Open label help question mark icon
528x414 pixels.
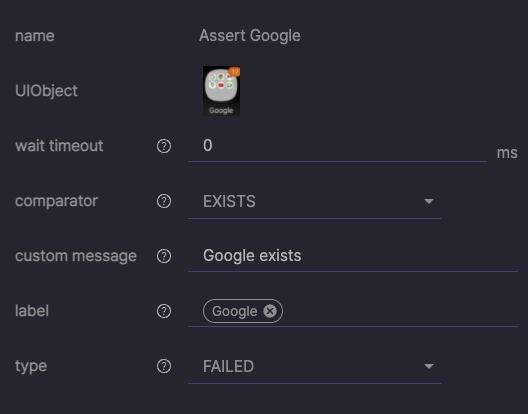tap(164, 311)
